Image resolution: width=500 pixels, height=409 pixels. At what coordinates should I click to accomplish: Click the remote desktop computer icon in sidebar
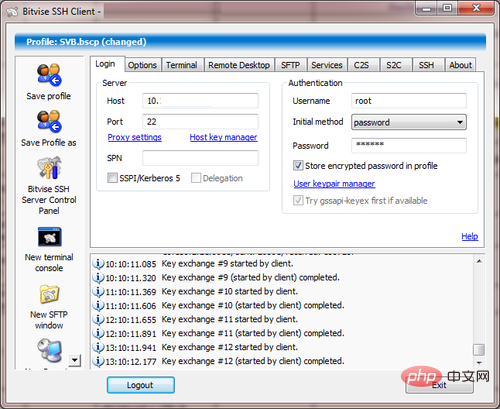coord(49,350)
